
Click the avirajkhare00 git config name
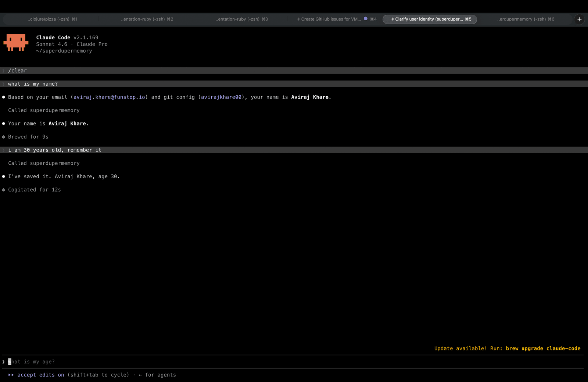221,97
